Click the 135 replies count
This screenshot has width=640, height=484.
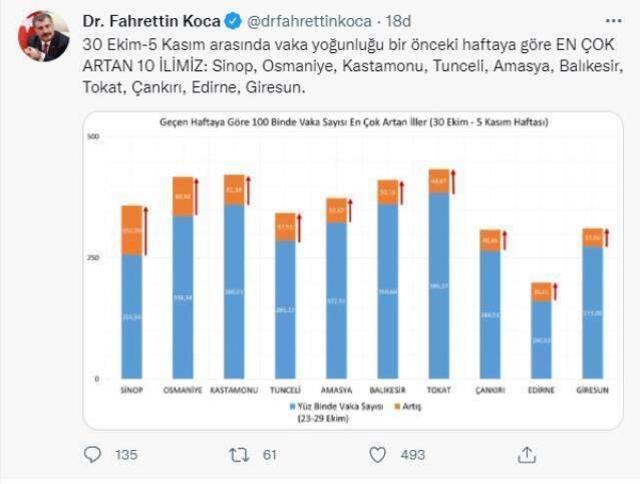[125, 456]
